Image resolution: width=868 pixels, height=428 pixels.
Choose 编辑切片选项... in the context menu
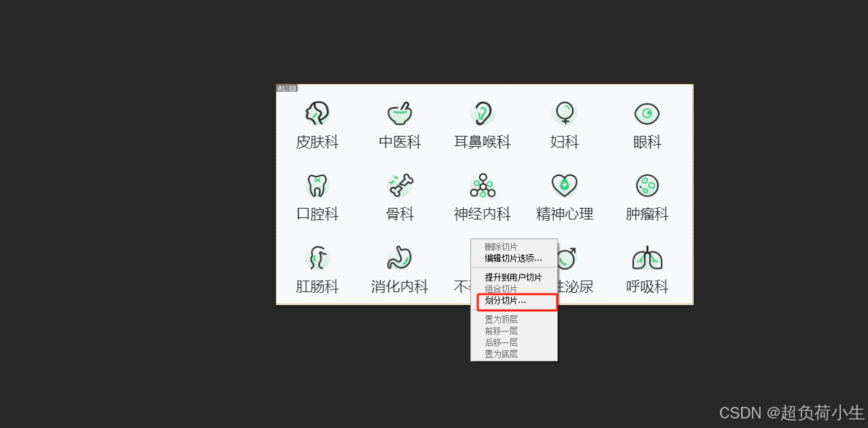click(x=514, y=258)
